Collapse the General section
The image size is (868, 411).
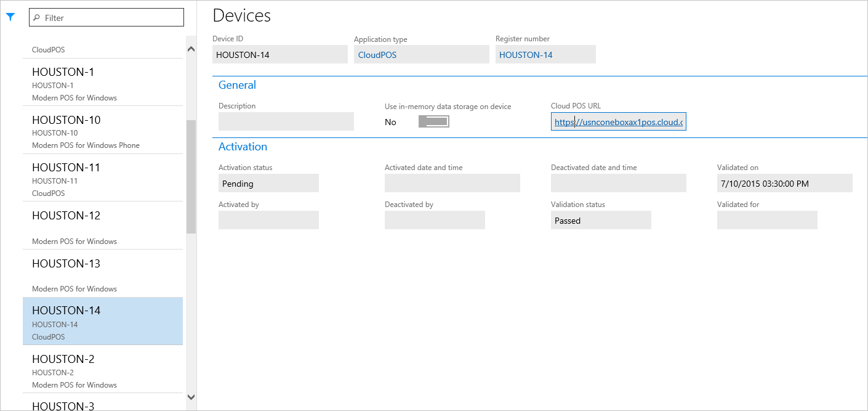[237, 84]
